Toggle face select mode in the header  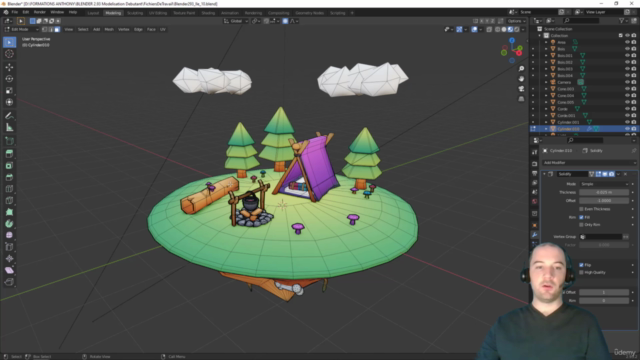pos(57,29)
